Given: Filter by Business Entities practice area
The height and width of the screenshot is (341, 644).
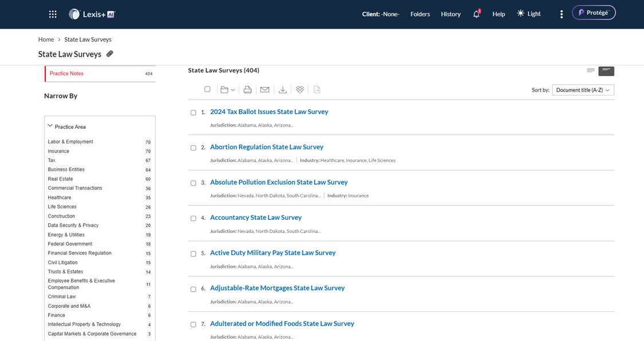Looking at the screenshot, I should (x=66, y=169).
